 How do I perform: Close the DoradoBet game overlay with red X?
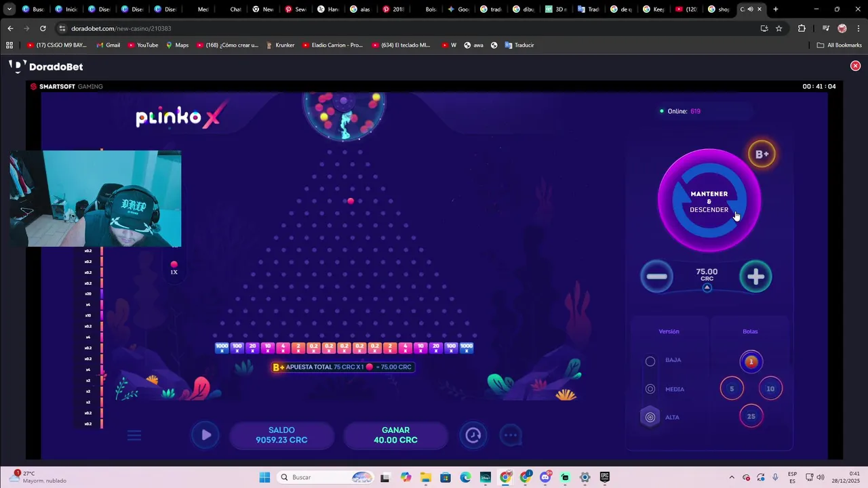[855, 66]
